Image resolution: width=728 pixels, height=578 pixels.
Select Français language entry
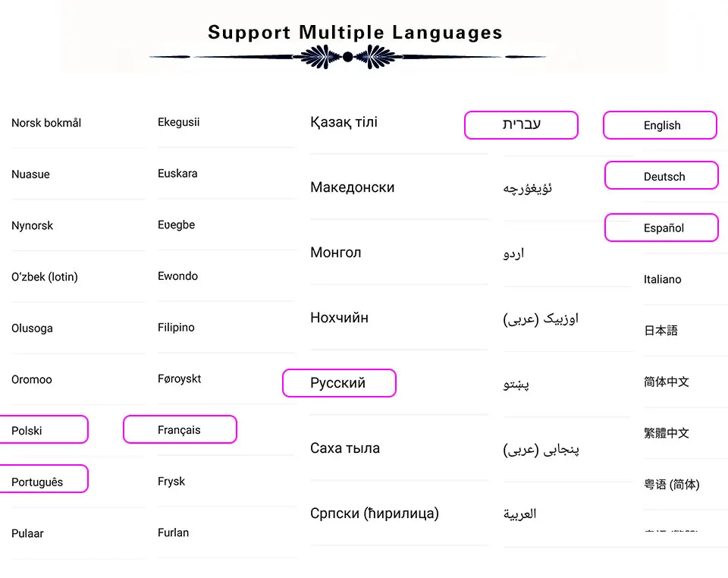coord(180,430)
